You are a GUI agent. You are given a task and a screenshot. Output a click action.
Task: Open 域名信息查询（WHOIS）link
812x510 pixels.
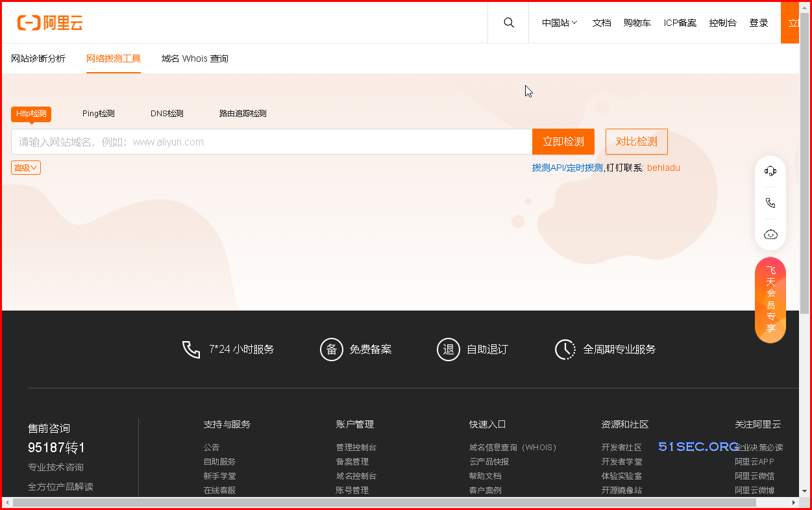coord(513,447)
